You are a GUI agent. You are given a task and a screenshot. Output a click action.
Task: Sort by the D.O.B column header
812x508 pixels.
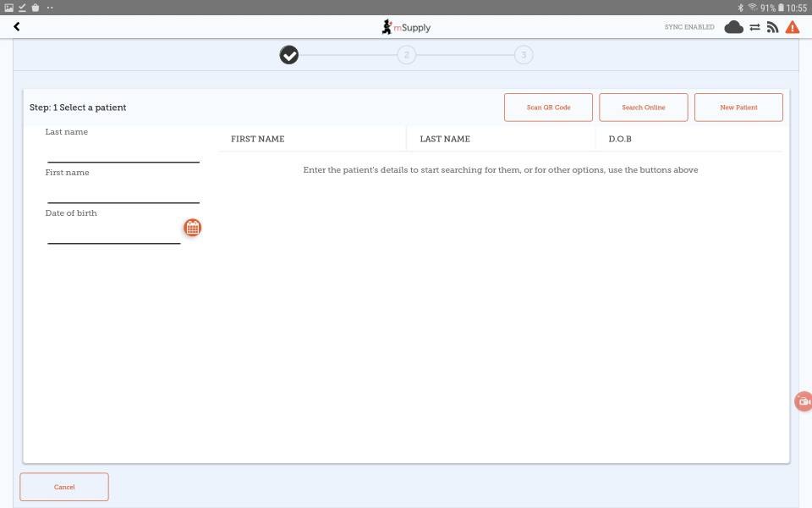click(x=620, y=139)
